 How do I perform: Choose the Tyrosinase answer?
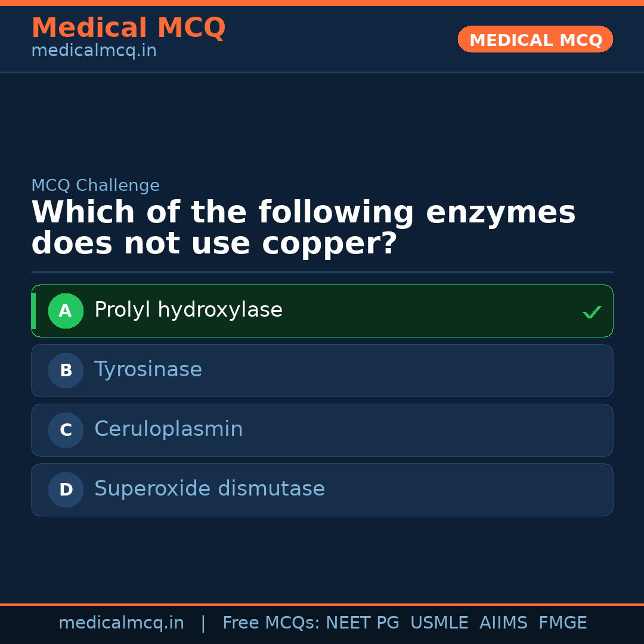(148, 370)
